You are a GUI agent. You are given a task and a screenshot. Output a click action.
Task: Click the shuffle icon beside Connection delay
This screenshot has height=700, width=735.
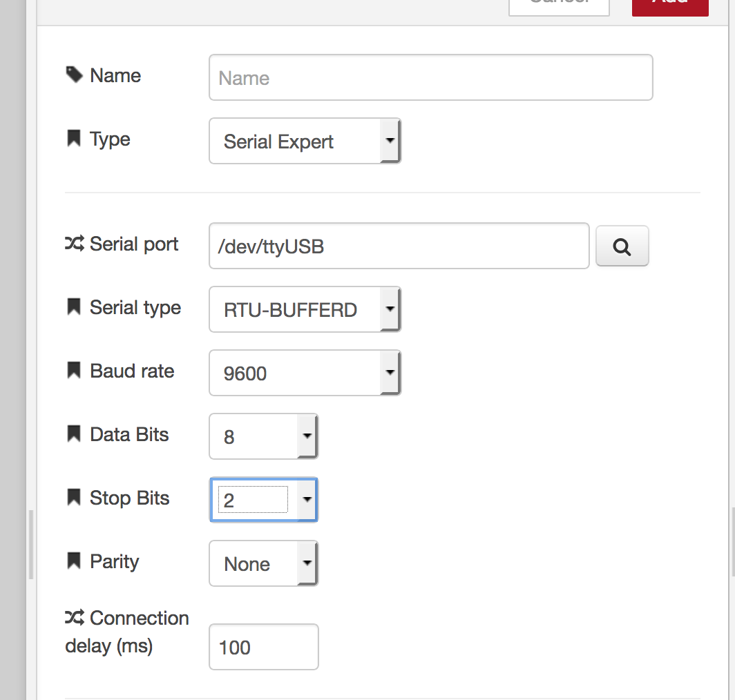75,617
